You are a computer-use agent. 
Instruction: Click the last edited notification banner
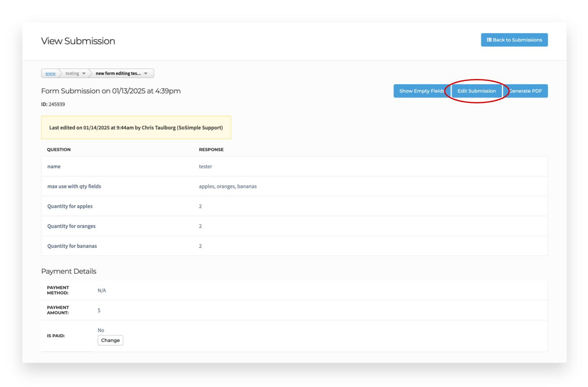[136, 127]
